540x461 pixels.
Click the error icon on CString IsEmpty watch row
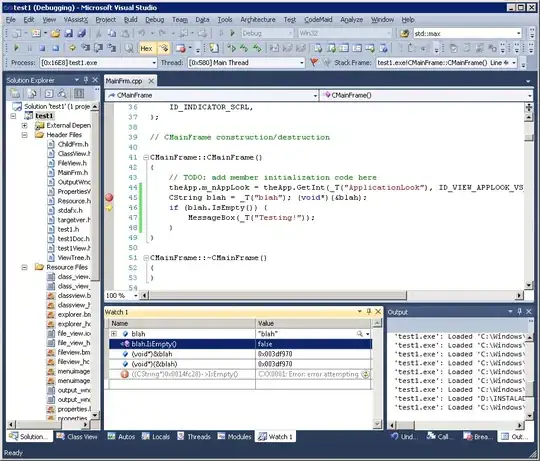pyautogui.click(x=124, y=374)
